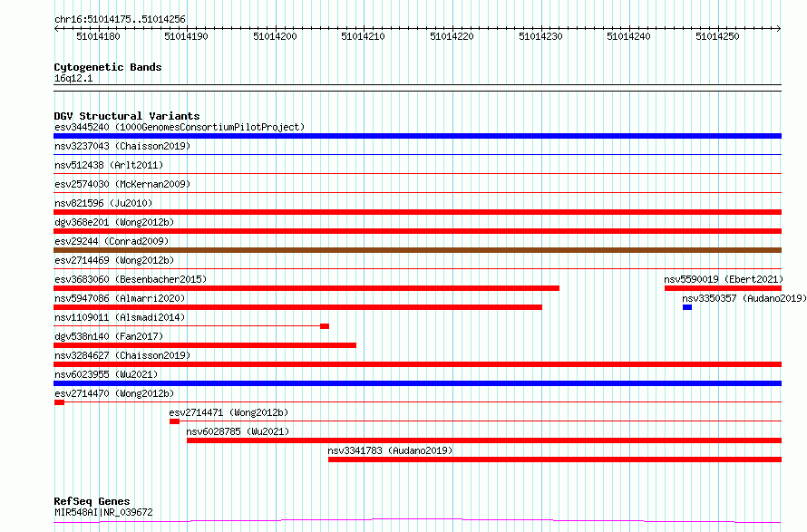The width and height of the screenshot is (807, 532).
Task: Open esv2714469 (Wong2012b) variant
Action: [114, 260]
